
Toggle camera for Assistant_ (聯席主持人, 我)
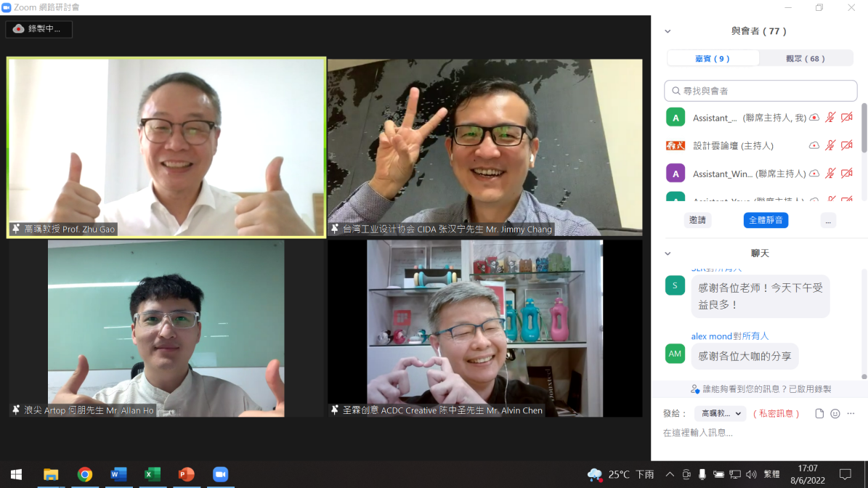[846, 118]
